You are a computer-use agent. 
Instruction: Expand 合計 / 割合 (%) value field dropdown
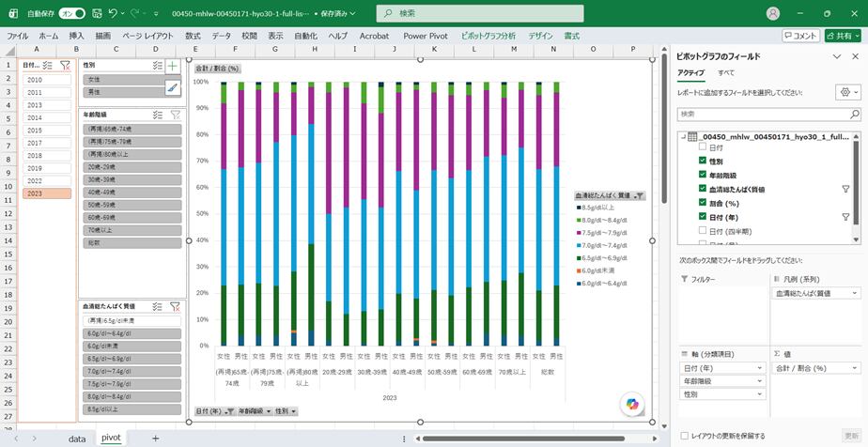coord(816,368)
